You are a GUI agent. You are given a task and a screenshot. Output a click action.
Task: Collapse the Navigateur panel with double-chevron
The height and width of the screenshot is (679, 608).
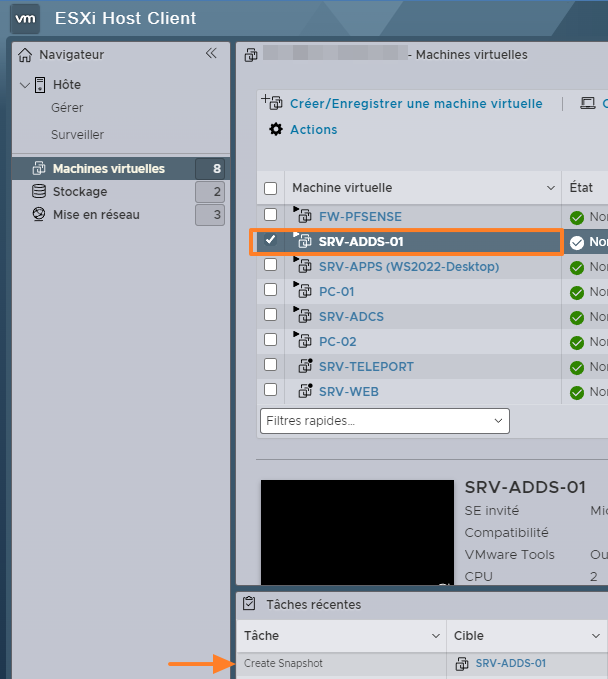pyautogui.click(x=211, y=53)
